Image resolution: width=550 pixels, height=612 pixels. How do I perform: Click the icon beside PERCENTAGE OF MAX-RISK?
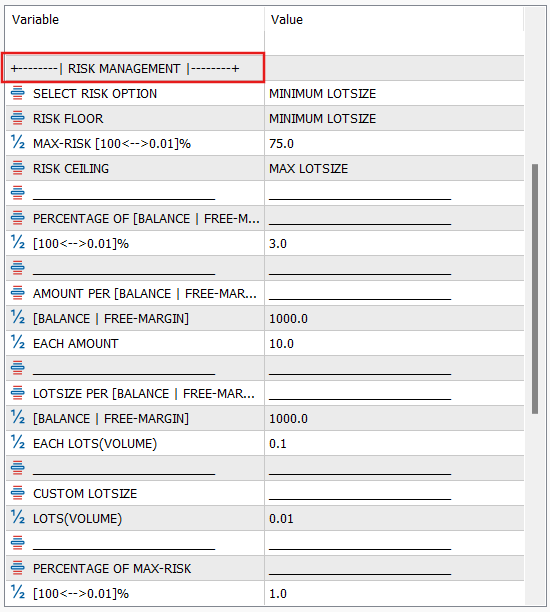point(18,568)
